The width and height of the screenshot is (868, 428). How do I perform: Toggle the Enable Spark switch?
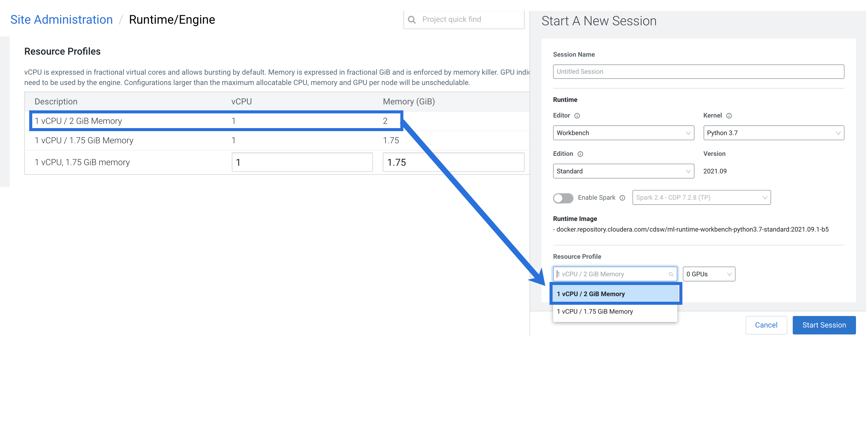coord(563,198)
